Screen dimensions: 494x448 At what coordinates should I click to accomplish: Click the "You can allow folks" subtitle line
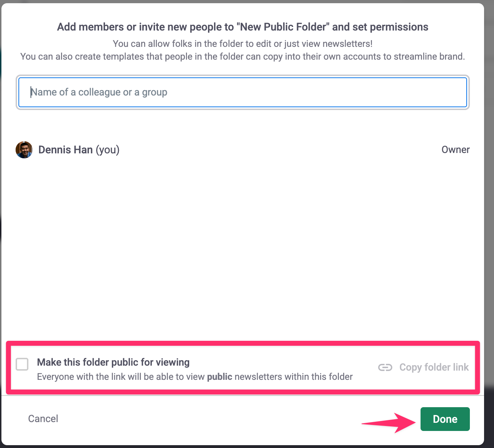pos(243,44)
